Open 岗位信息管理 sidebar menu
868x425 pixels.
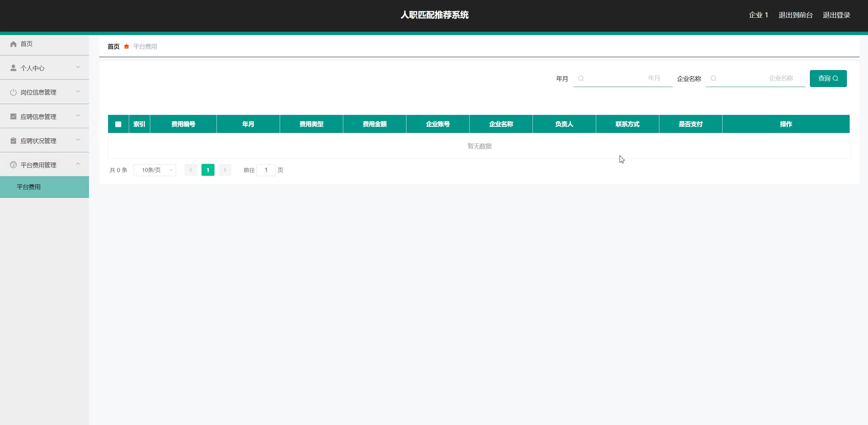click(45, 92)
